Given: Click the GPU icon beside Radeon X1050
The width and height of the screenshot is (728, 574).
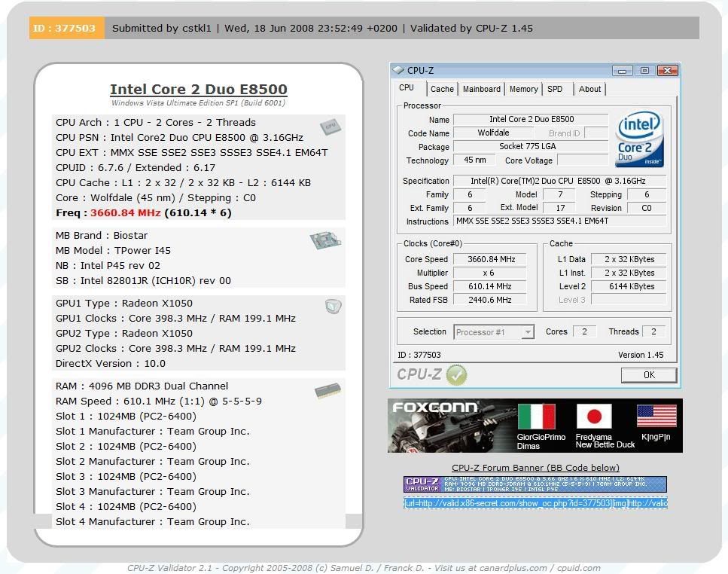Looking at the screenshot, I should 333,307.
